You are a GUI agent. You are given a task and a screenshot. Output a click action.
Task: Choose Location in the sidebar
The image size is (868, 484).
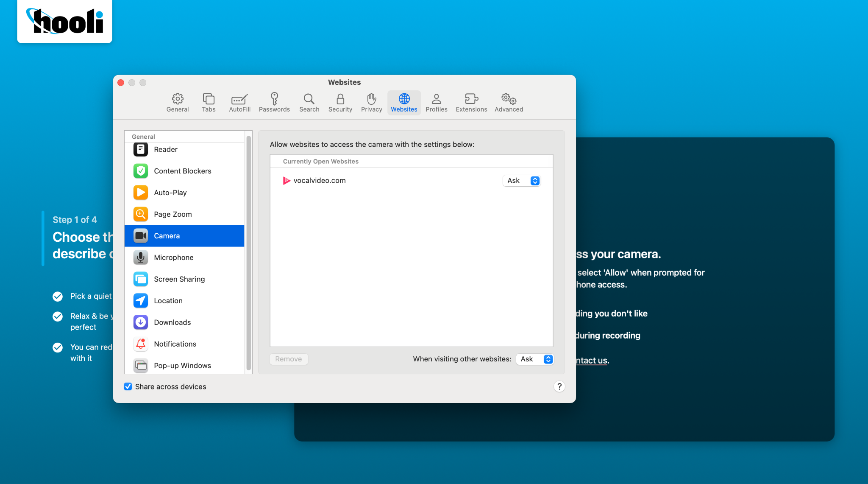click(x=184, y=301)
